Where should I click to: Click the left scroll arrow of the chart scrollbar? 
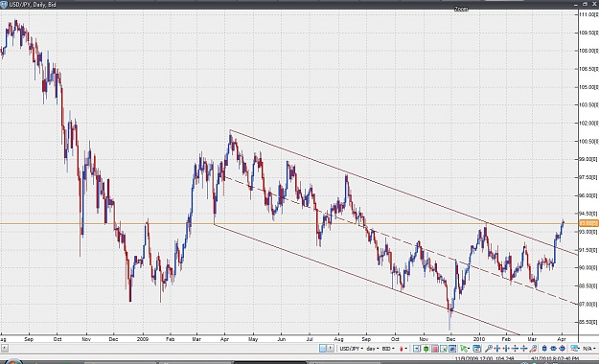tap(4, 349)
